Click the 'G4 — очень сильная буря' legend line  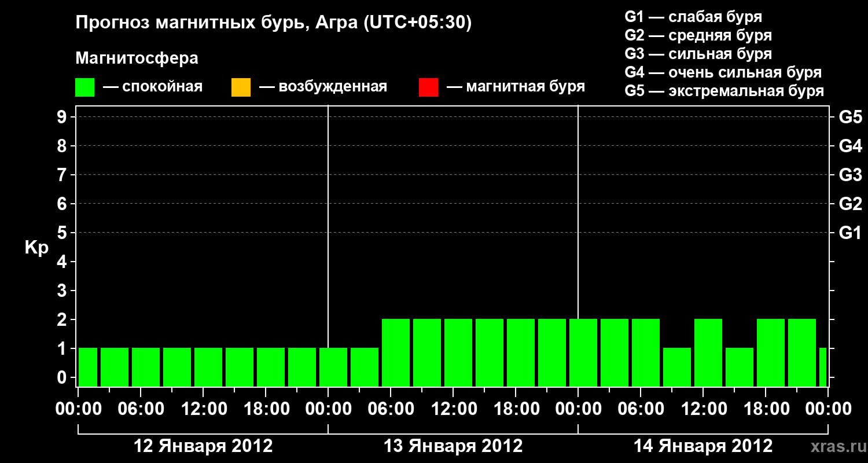coord(723,72)
